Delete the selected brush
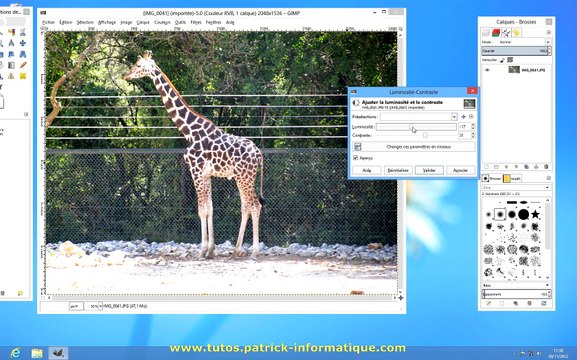 point(530,304)
